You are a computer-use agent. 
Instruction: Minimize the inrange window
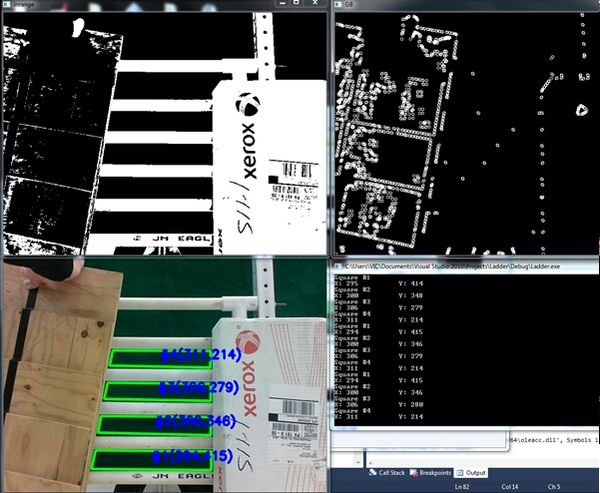(x=282, y=3)
